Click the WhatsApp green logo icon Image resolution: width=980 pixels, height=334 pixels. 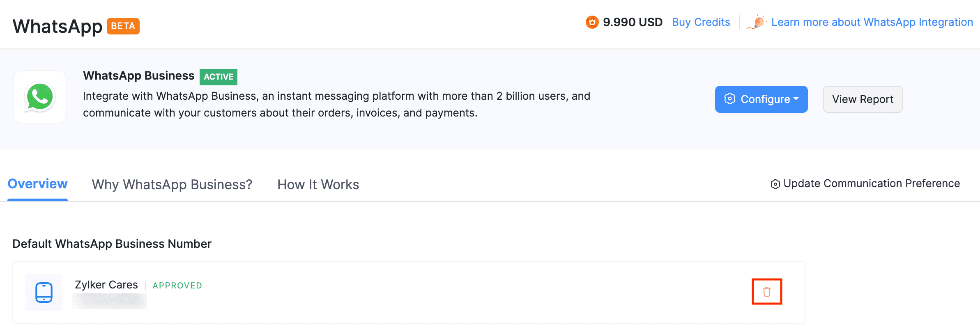(x=40, y=97)
